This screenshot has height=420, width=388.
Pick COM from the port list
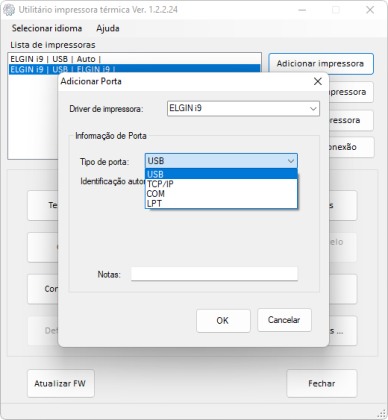click(x=221, y=194)
